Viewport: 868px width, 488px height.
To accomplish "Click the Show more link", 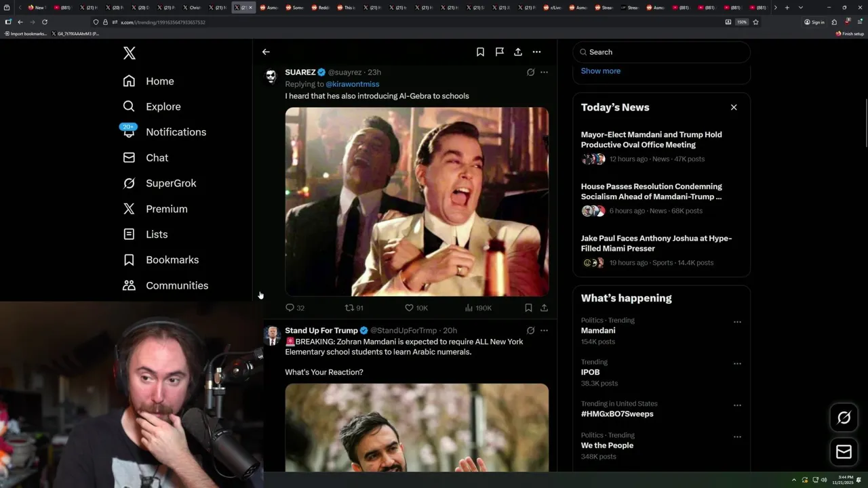I will (x=600, y=71).
